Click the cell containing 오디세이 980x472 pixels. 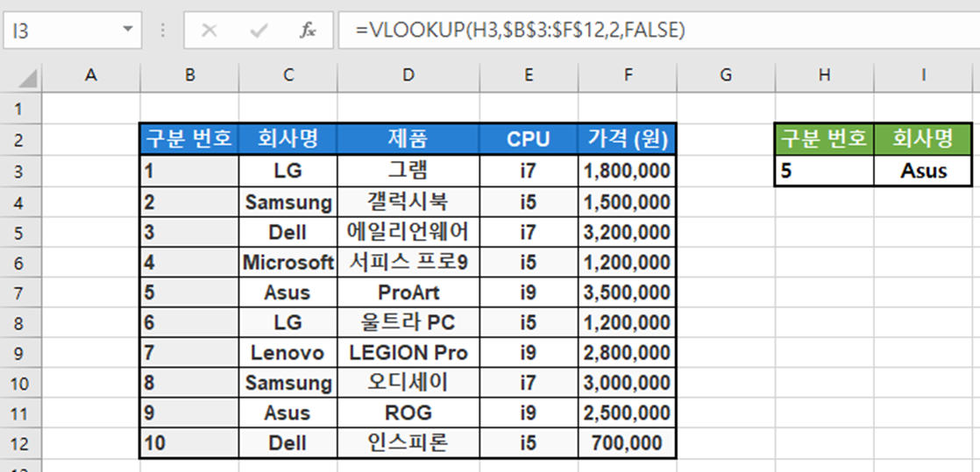[408, 383]
